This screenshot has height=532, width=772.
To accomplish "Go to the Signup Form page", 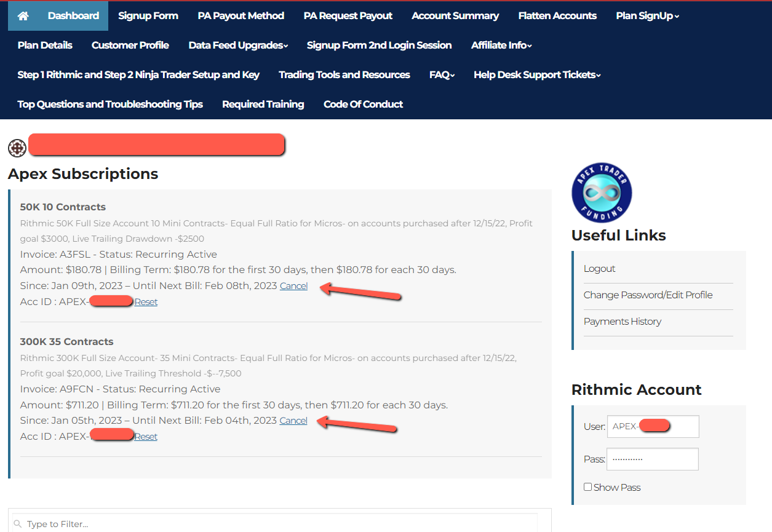I will [148, 16].
